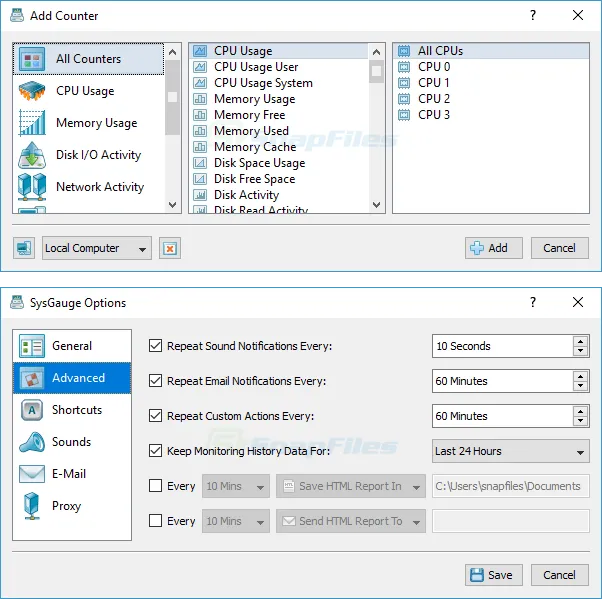Decrease the email 60 Minutes interval
The image size is (602, 600).
[x=580, y=386]
